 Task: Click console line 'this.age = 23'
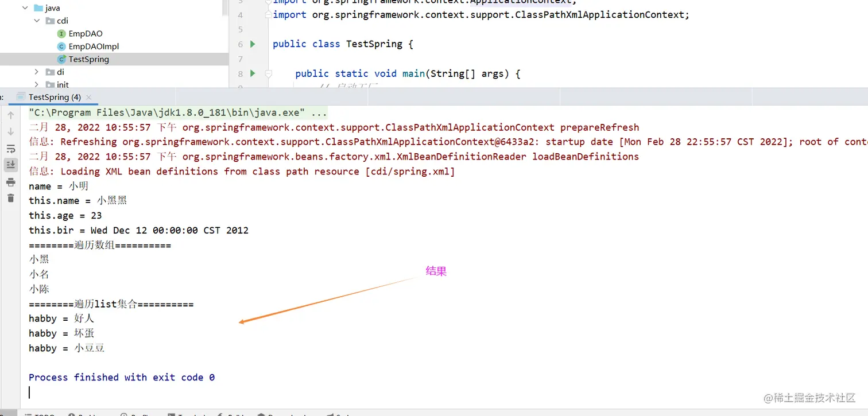(65, 216)
